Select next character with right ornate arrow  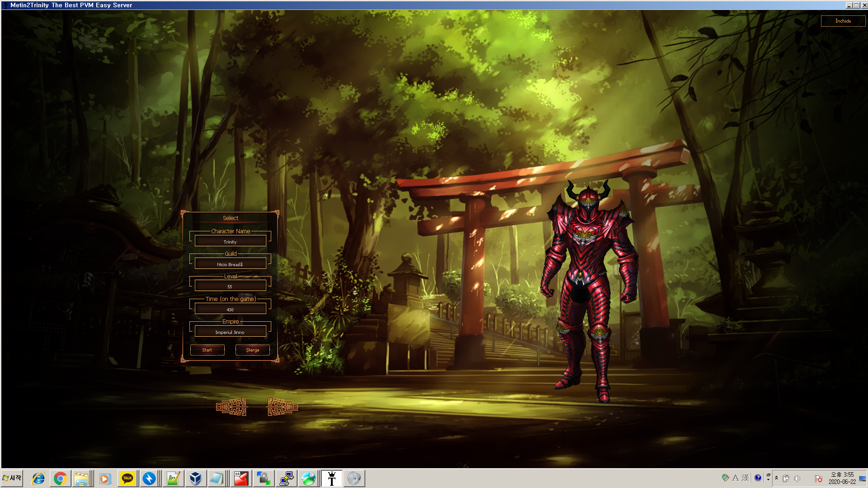283,407
